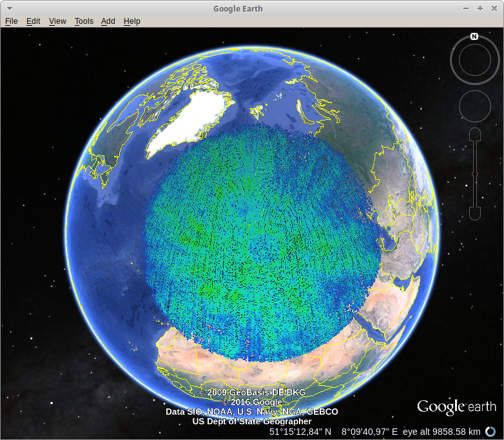Click the US Dept of State Geographer text
This screenshot has width=504, height=440.
tap(252, 421)
